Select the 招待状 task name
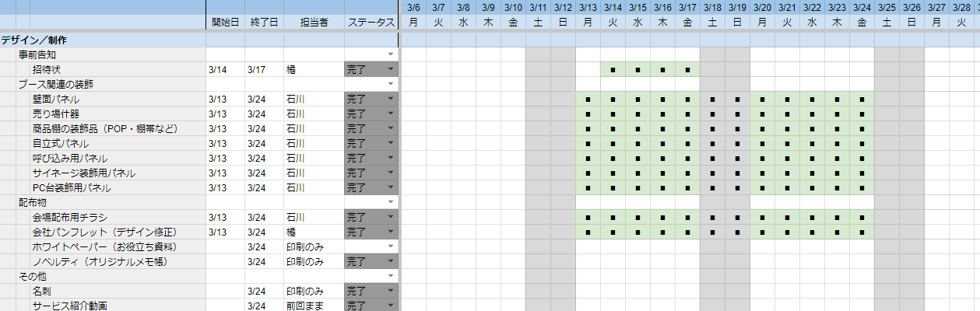Viewport: 980px width, 311px height. (47, 70)
